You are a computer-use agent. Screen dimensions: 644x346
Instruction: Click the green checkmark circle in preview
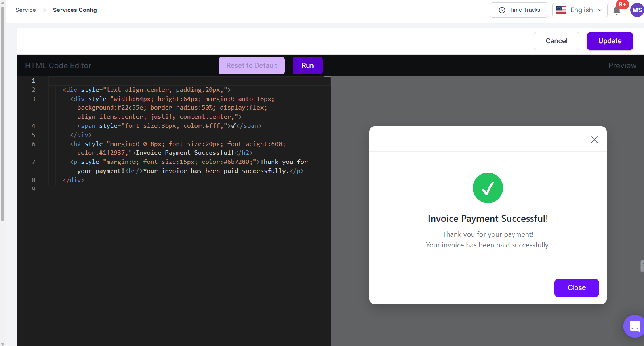tap(488, 188)
